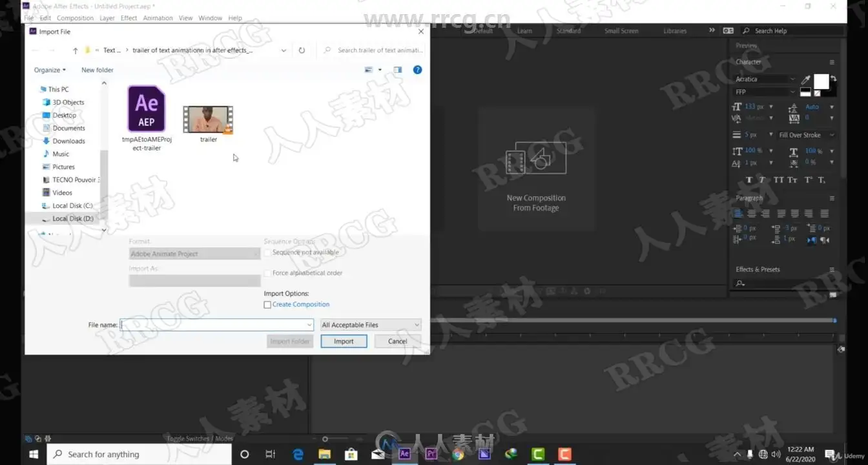868x465 pixels.
Task: Open the FFP font style dropdown
Action: (x=765, y=92)
